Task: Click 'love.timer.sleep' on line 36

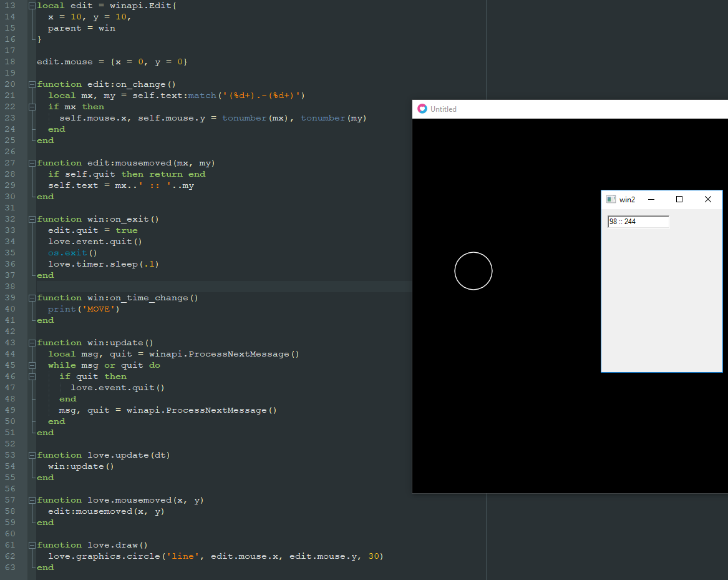Action: tap(93, 264)
